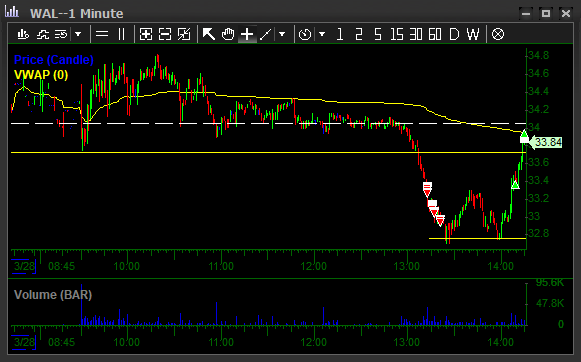
Task: Click the 34.8 price axis label
Action: (538, 55)
